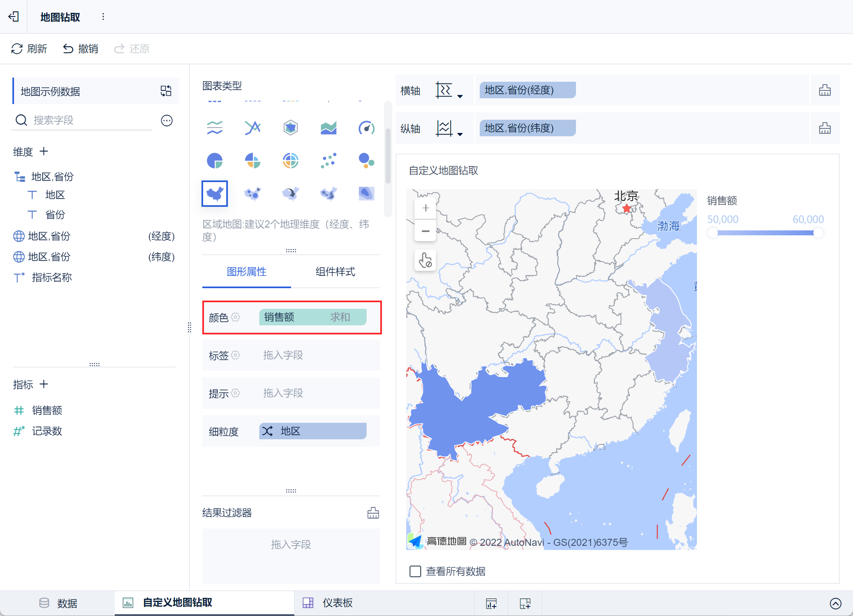Click the map zoom in plus button
This screenshot has width=853, height=616.
[x=425, y=208]
